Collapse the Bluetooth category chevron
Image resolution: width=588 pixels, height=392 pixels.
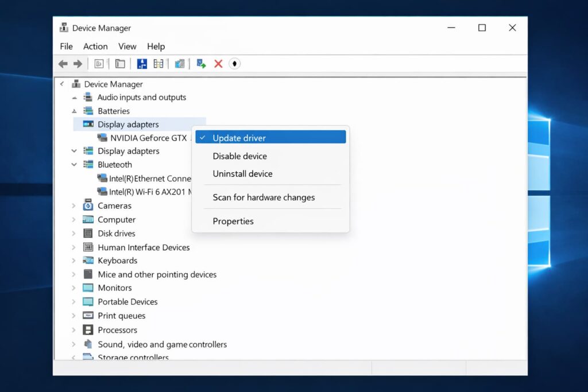[73, 165]
